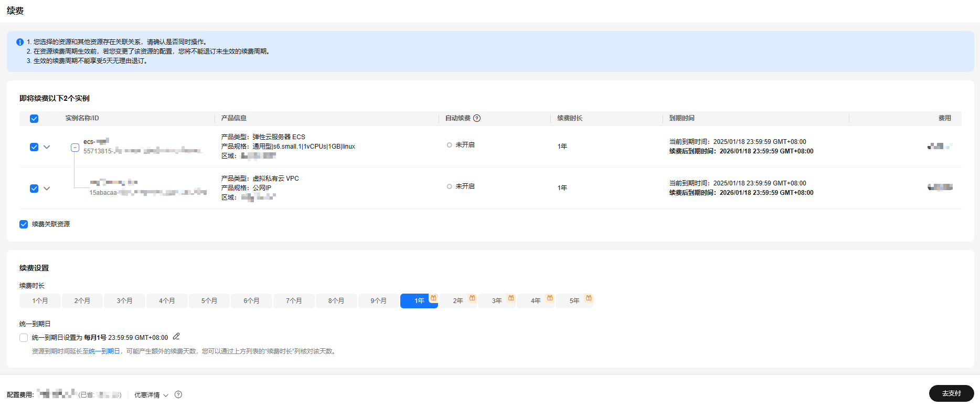
Task: Click the gift badge icon on 1年
Action: [433, 298]
